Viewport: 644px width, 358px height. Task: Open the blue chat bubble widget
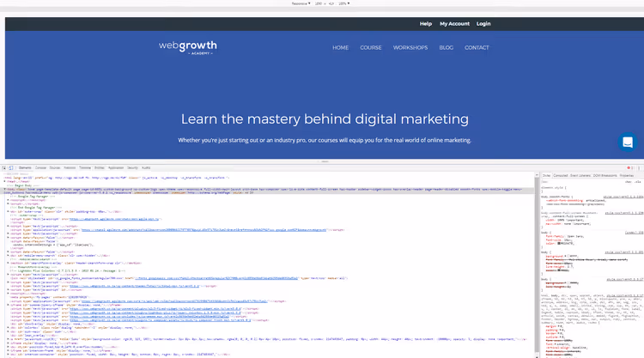click(x=627, y=142)
